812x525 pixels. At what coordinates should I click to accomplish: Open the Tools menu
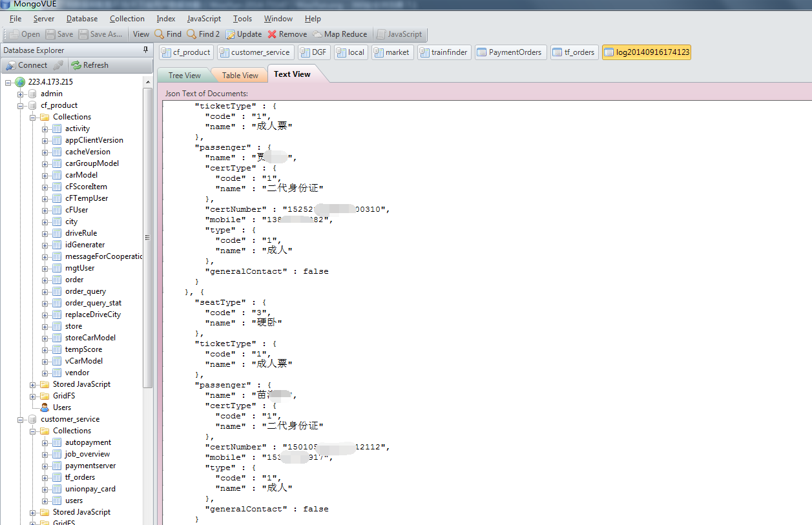[243, 19]
